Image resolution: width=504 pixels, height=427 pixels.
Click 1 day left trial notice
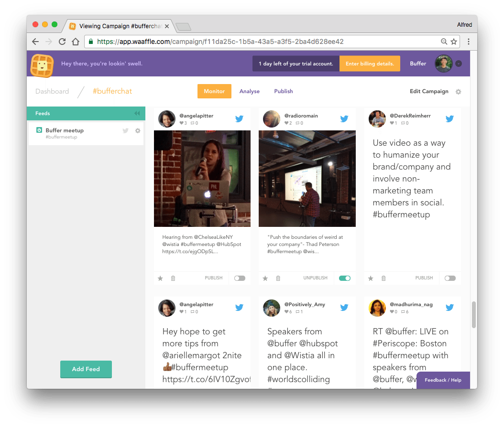(x=296, y=64)
